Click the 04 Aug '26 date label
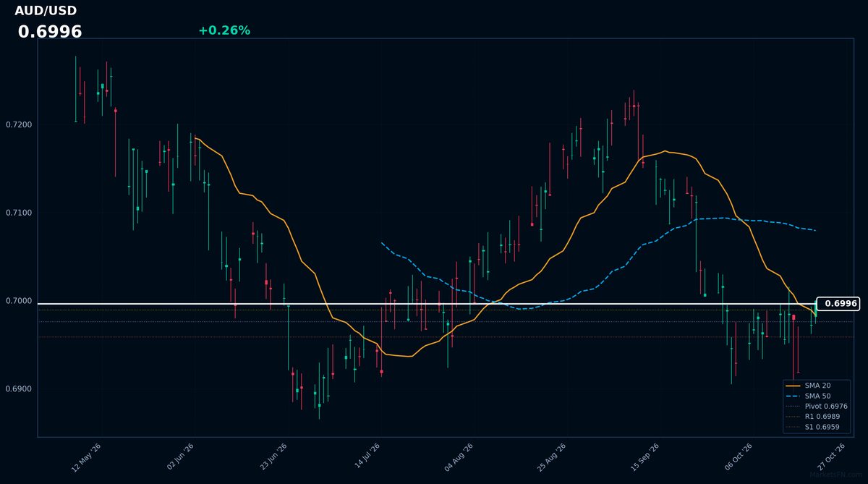 coord(459,458)
